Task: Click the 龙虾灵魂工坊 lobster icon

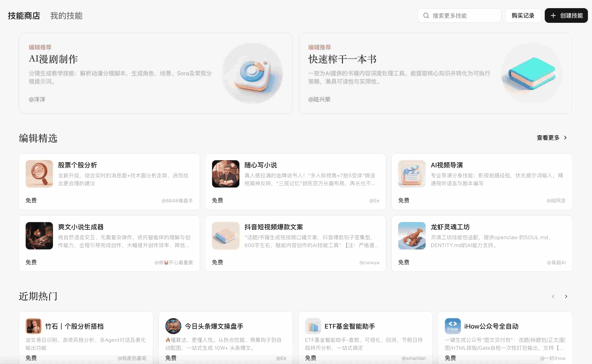Action: coord(412,236)
